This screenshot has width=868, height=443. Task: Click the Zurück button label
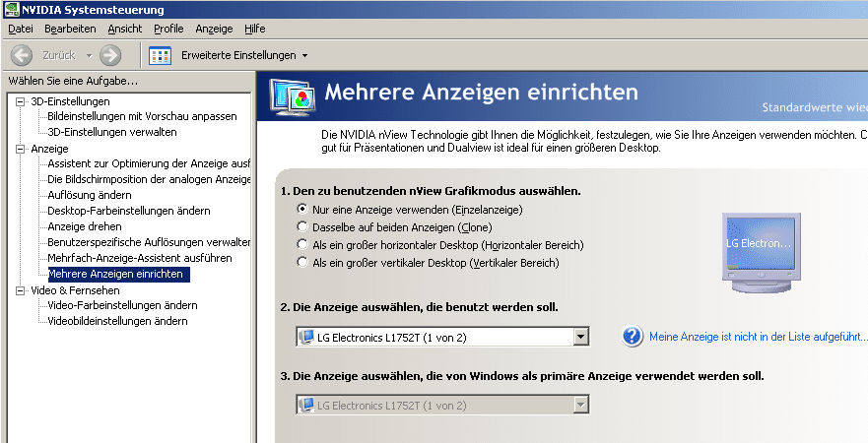tap(59, 55)
